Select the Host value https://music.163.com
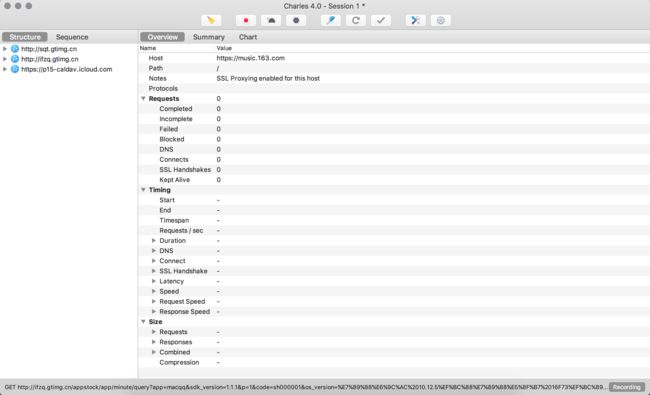Image resolution: width=650 pixels, height=395 pixels. 250,58
